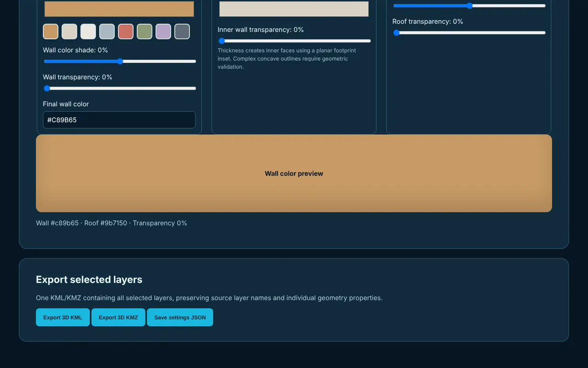The height and width of the screenshot is (368, 588).
Task: Click the "Roof transparency: 0%" label
Action: tap(428, 22)
